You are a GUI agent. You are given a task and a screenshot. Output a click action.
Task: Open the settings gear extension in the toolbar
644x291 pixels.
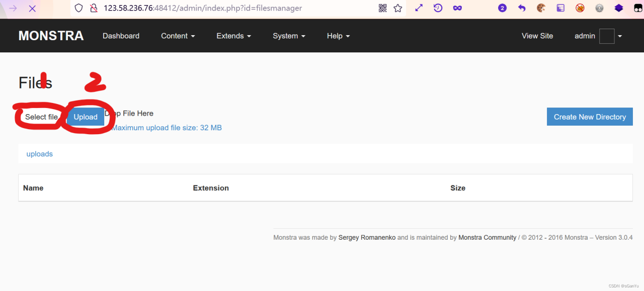(599, 8)
